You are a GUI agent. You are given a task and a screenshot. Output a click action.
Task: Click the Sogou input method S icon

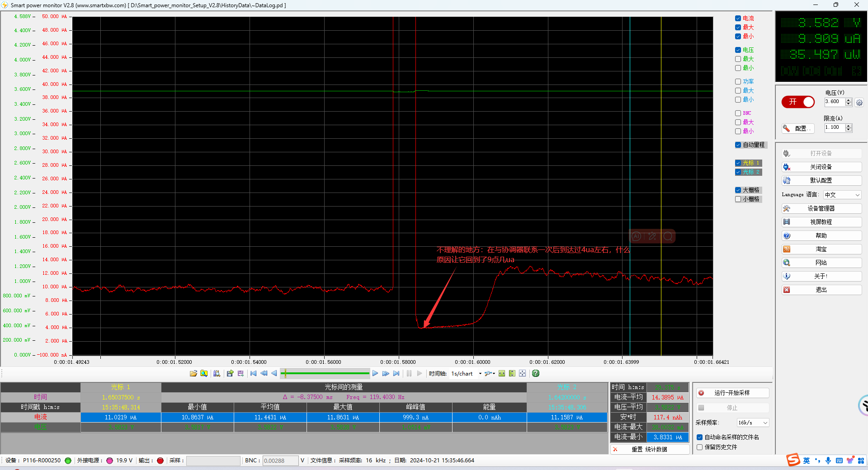coord(793,460)
